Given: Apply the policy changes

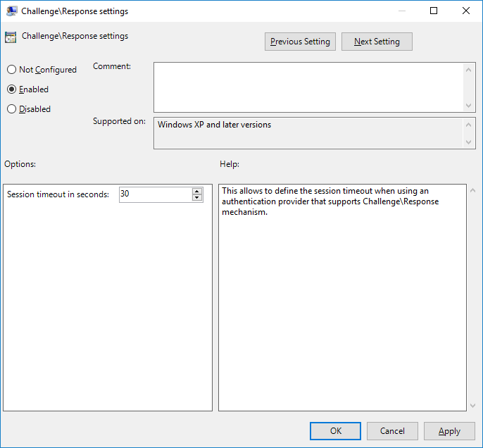Looking at the screenshot, I should 449,431.
